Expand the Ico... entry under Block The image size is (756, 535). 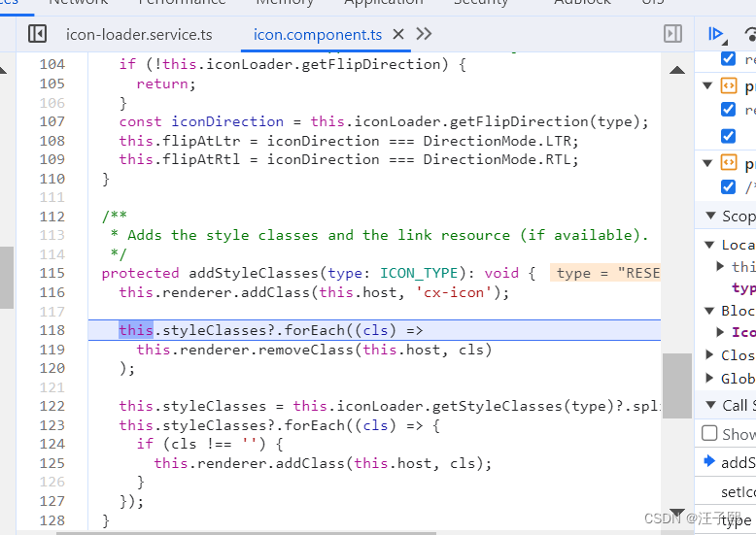[720, 332]
